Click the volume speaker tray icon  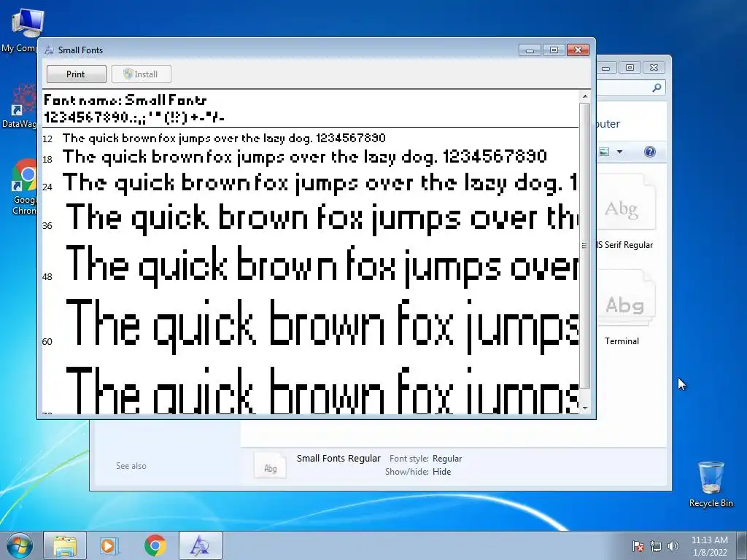click(x=673, y=546)
